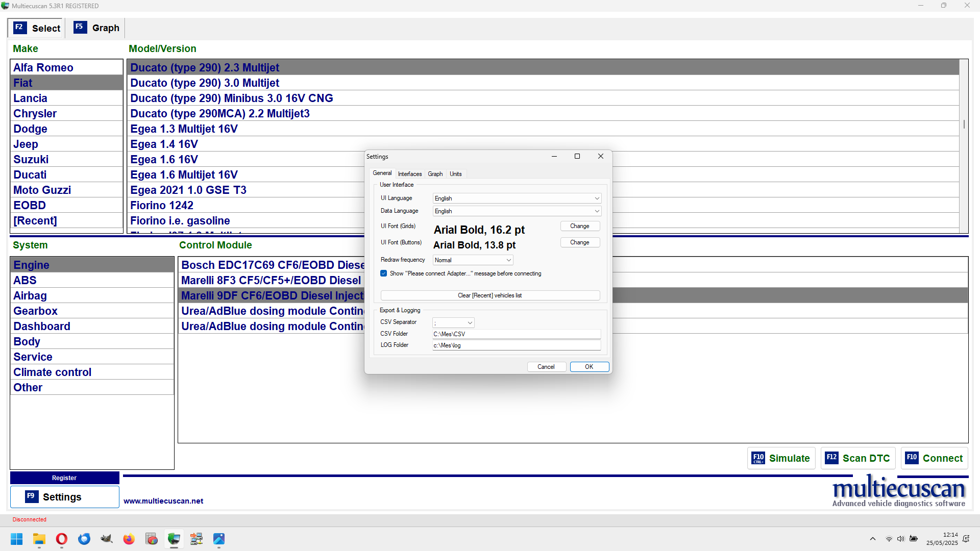This screenshot has height=551, width=980.
Task: Choose Moto Guzzi make
Action: [66, 190]
